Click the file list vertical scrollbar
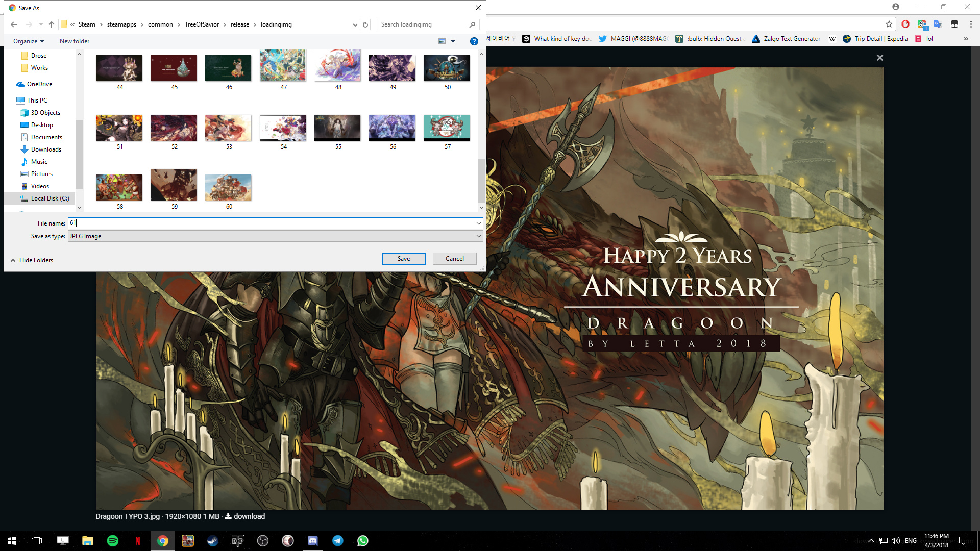The image size is (980, 551). [x=481, y=181]
